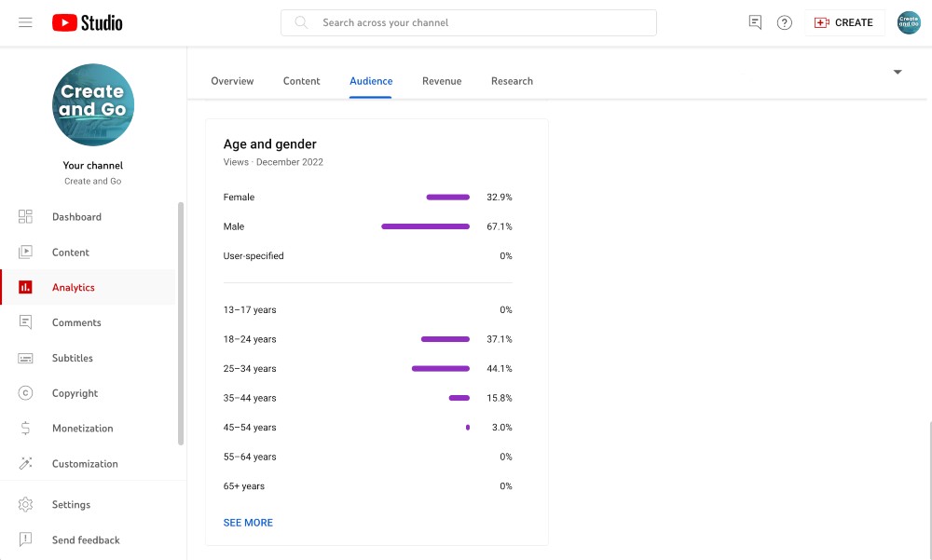Open the feedback inbox icon
This screenshot has height=560, width=932.
pos(754,21)
